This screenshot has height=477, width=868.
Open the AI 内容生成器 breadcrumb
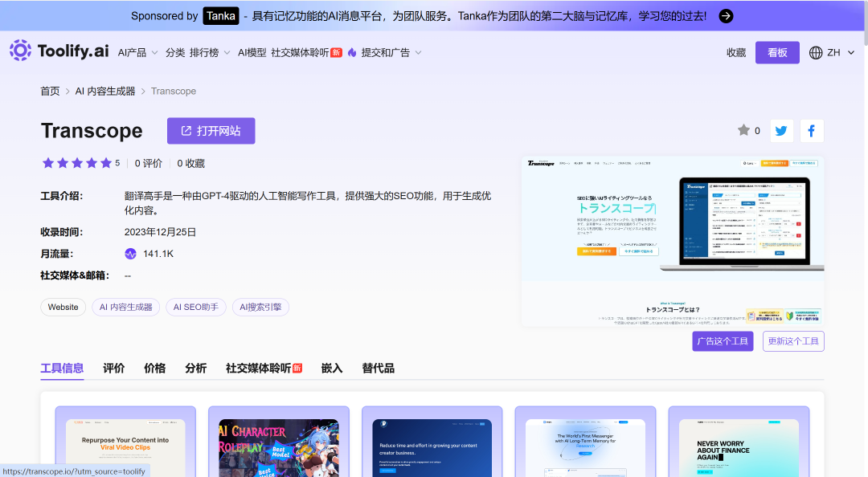[105, 92]
